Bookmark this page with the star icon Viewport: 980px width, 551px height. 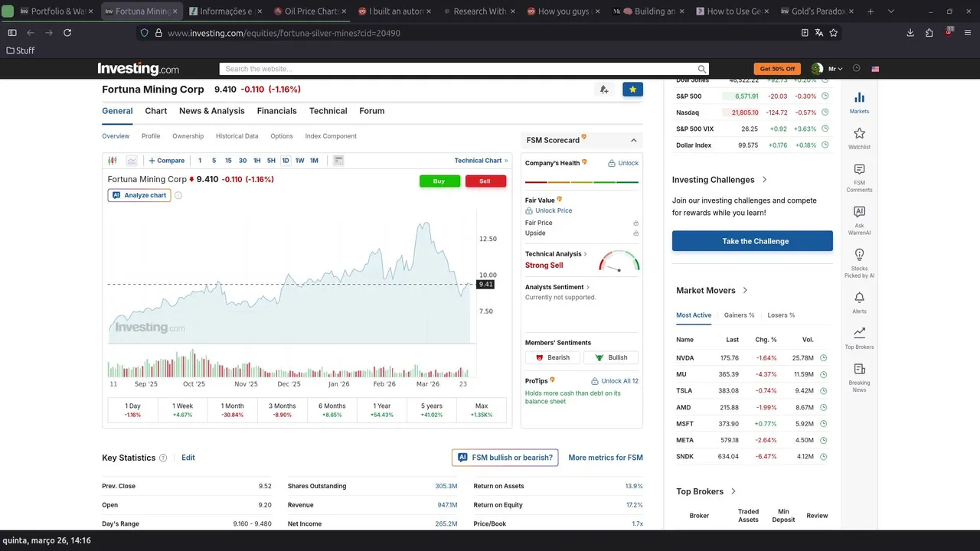point(834,33)
